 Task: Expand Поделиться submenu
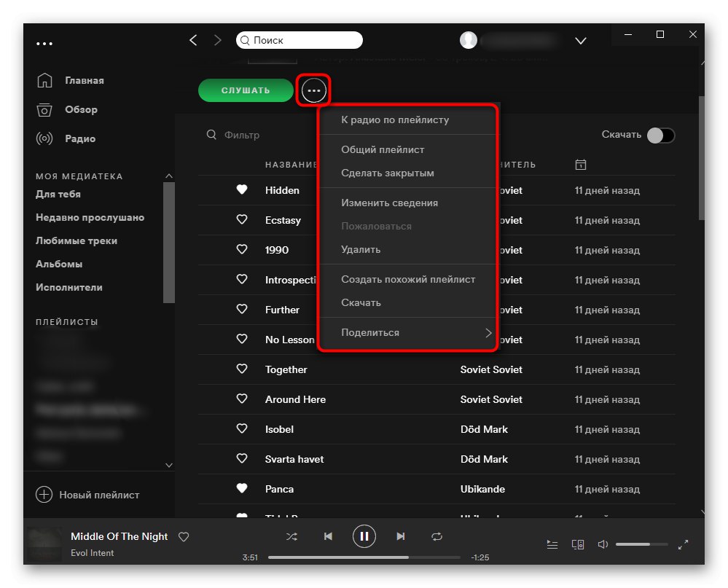tap(407, 332)
